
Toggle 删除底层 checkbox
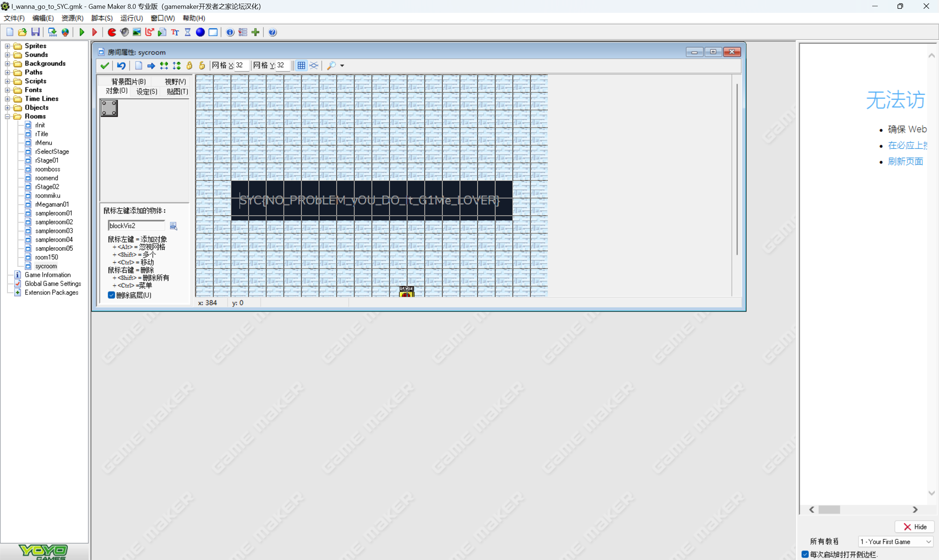click(111, 295)
